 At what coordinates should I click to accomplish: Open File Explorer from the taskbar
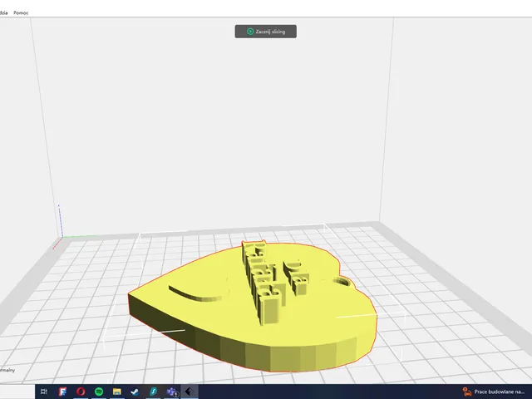117,392
